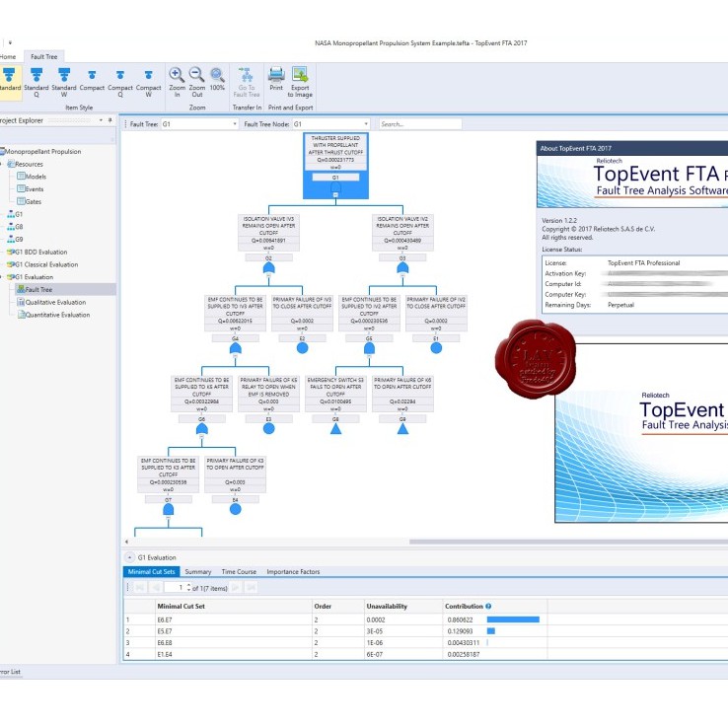
Task: Open the Importance Factors tab
Action: click(293, 571)
